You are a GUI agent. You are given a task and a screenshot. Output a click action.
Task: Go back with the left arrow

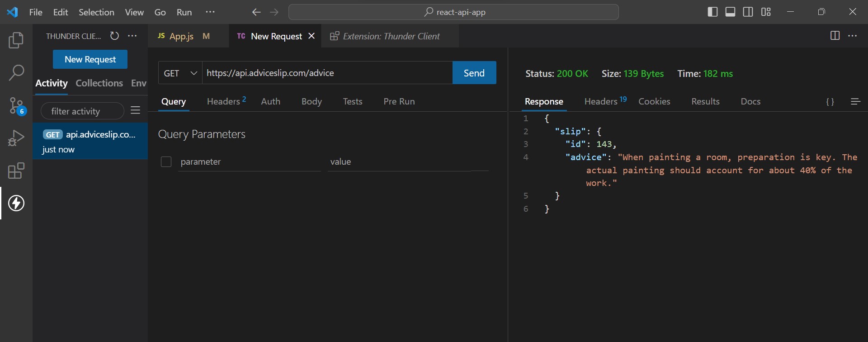point(256,12)
